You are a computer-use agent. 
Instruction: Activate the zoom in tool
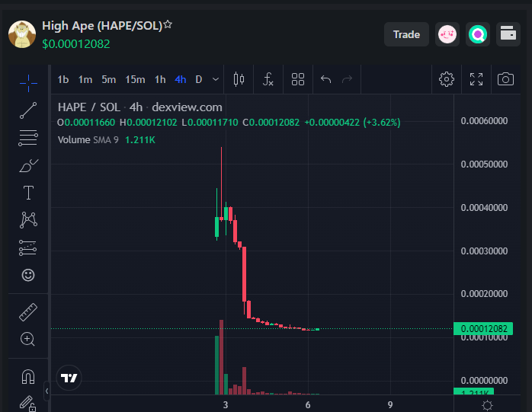[28, 339]
